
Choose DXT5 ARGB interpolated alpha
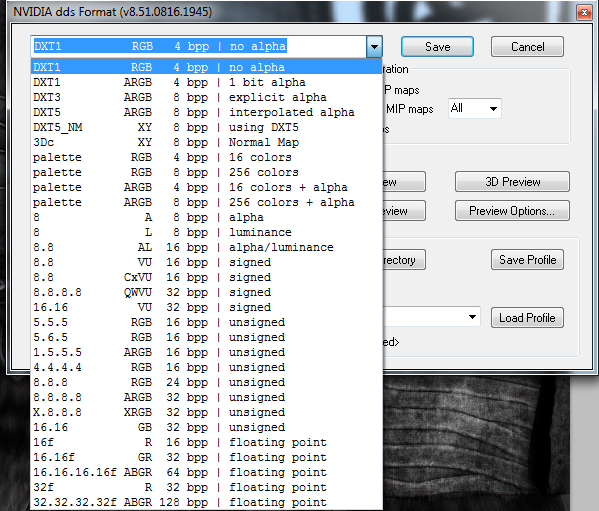pos(206,112)
